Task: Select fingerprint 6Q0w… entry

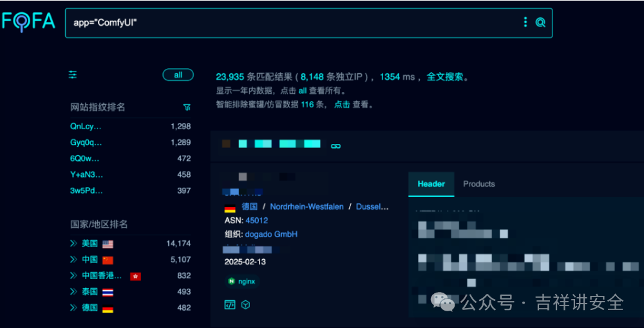Action: point(84,158)
